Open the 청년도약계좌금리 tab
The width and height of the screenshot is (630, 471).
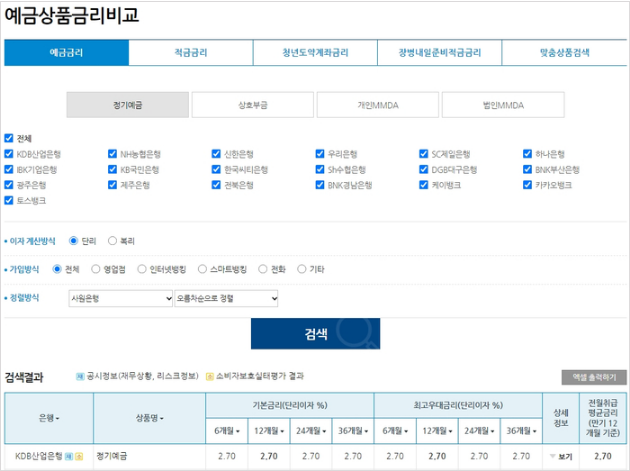(x=315, y=53)
